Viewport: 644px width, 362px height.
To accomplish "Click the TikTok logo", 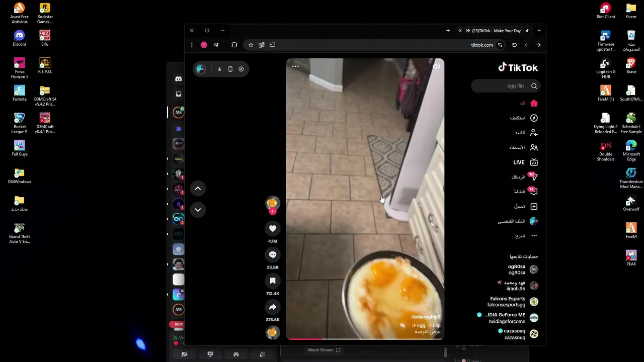I will [x=518, y=67].
